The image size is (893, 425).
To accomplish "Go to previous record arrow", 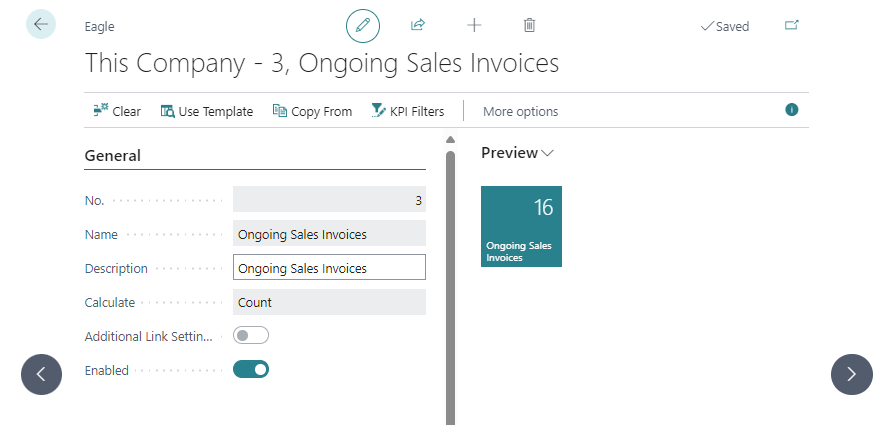I will pos(41,374).
